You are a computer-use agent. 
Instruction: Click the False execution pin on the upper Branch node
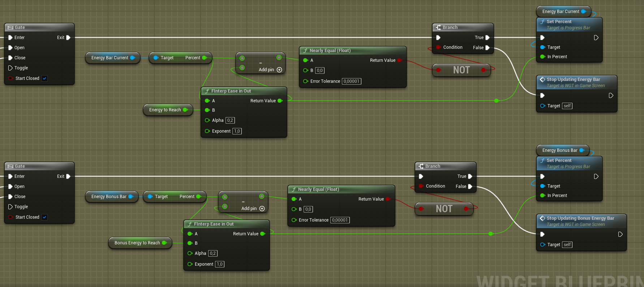click(488, 48)
